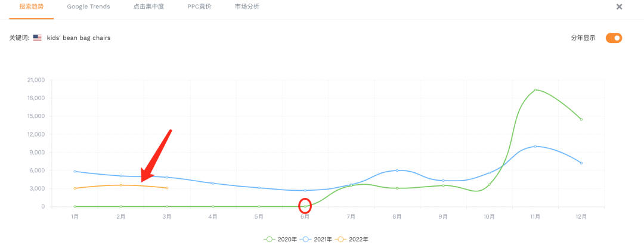The image size is (644, 248).
Task: Click the keyword text kids' bean bag chairs
Action: 78,38
